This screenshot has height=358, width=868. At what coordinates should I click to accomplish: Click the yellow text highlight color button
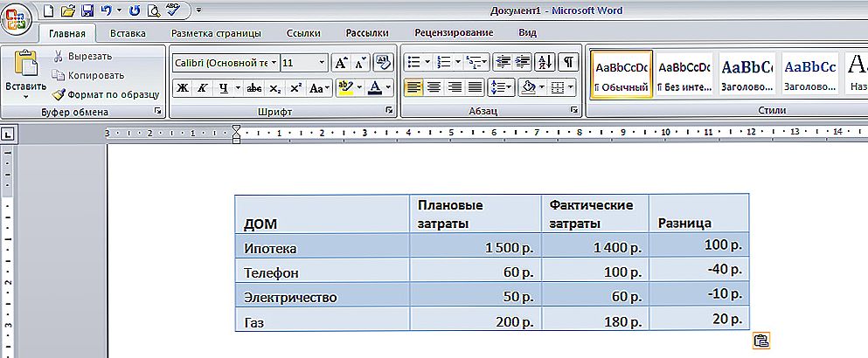[346, 87]
